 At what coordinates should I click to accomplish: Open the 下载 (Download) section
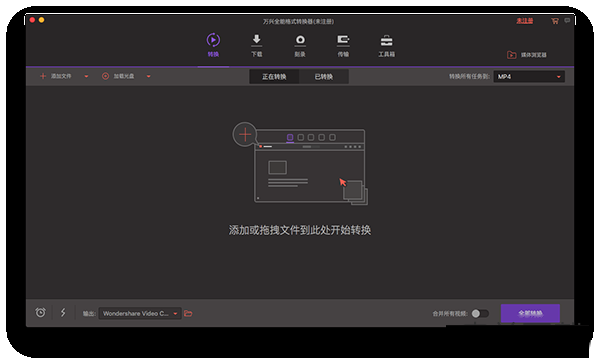(x=256, y=45)
